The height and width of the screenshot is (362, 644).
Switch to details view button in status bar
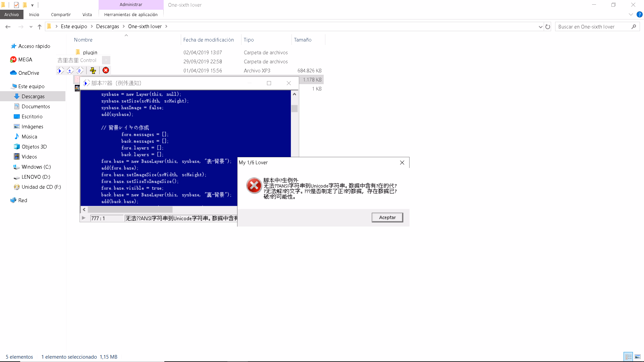click(x=629, y=357)
